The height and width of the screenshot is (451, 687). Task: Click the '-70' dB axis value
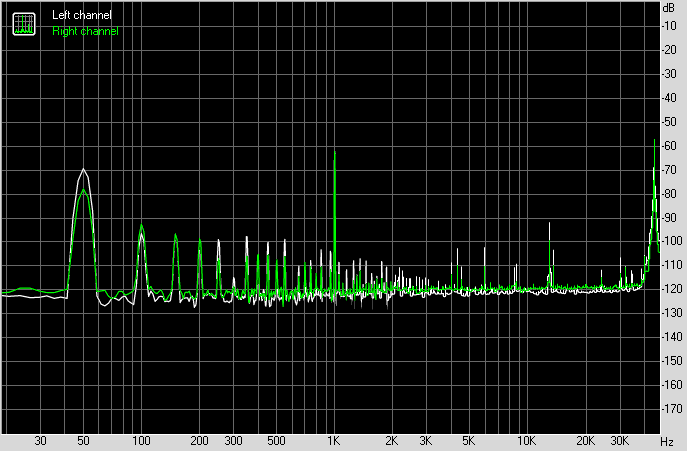[669, 170]
